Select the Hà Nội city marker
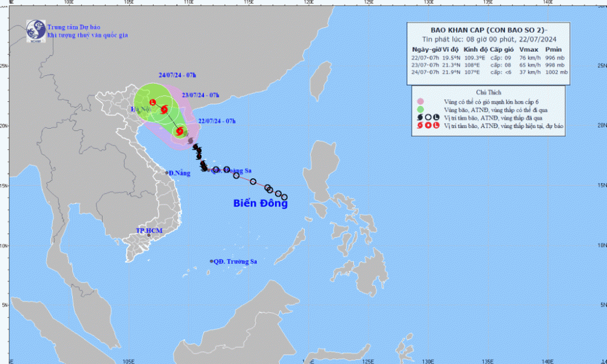 point(138,112)
